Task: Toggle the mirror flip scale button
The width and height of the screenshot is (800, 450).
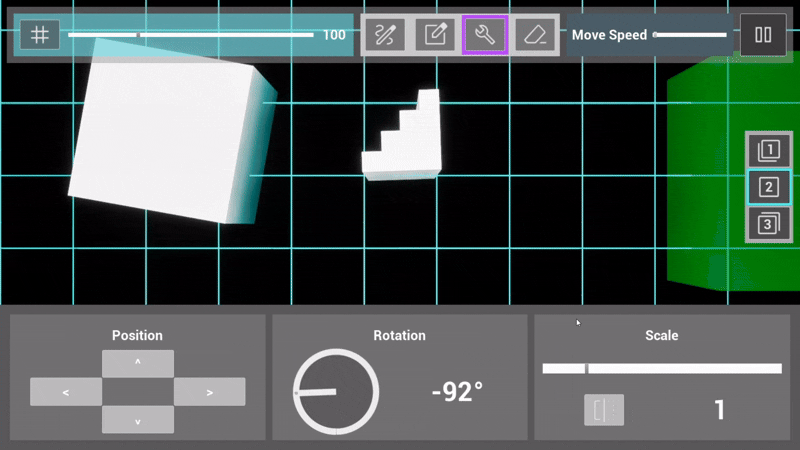Action: coord(604,410)
